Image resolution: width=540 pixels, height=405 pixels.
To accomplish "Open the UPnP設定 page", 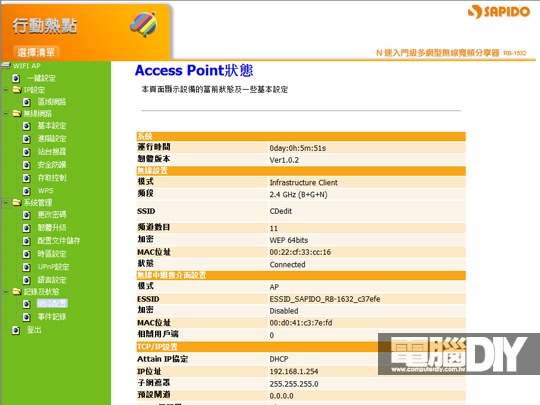I will click(x=53, y=267).
